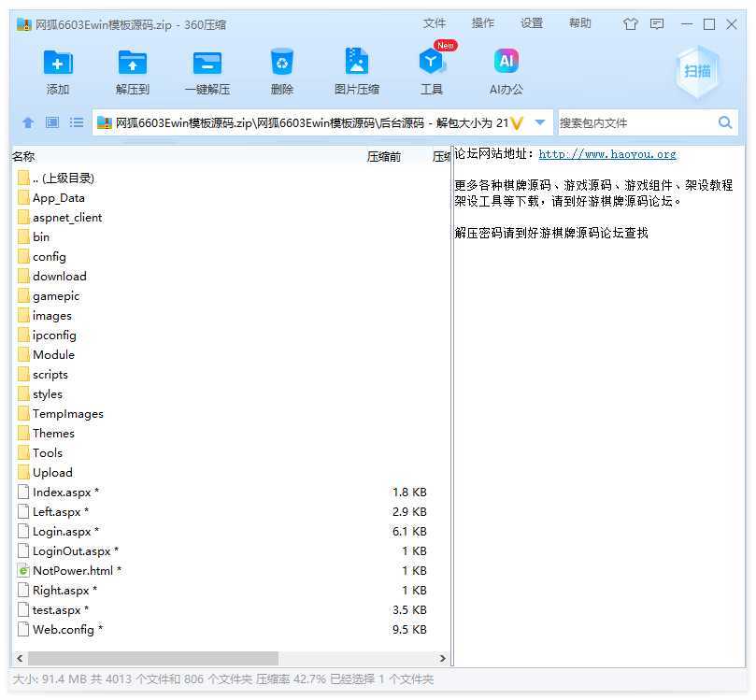
Task: Open the 文件 (File) menu
Action: [x=435, y=23]
